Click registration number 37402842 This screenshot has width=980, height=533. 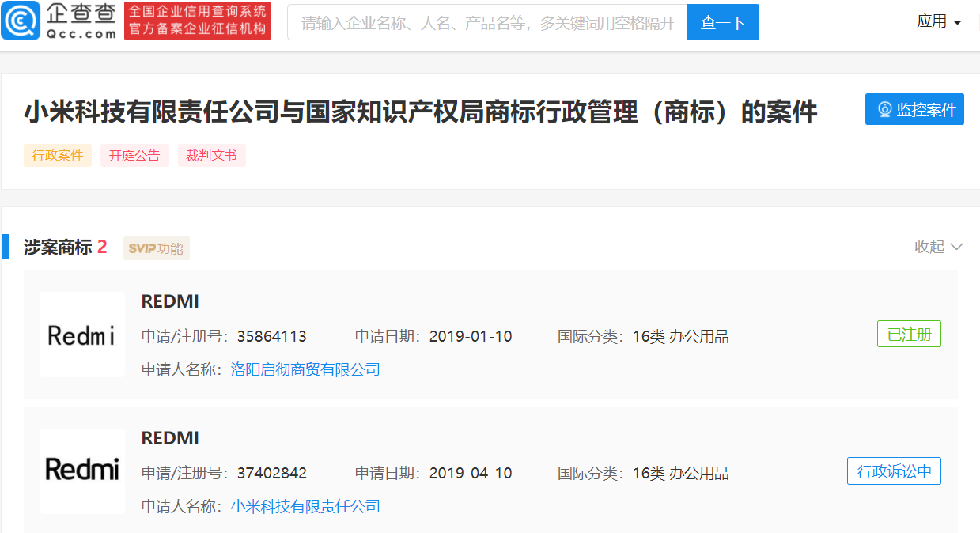(271, 474)
